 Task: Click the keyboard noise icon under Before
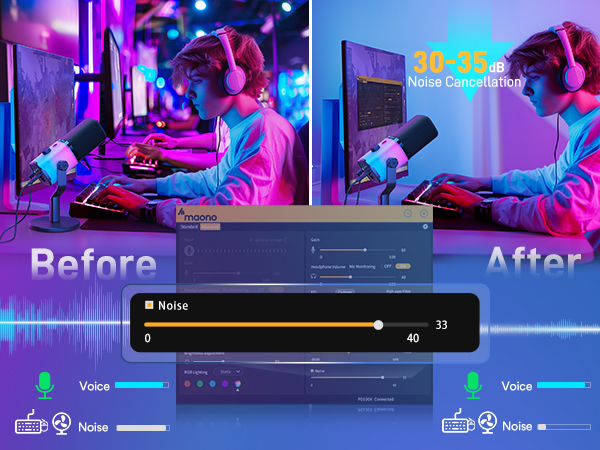click(x=31, y=424)
